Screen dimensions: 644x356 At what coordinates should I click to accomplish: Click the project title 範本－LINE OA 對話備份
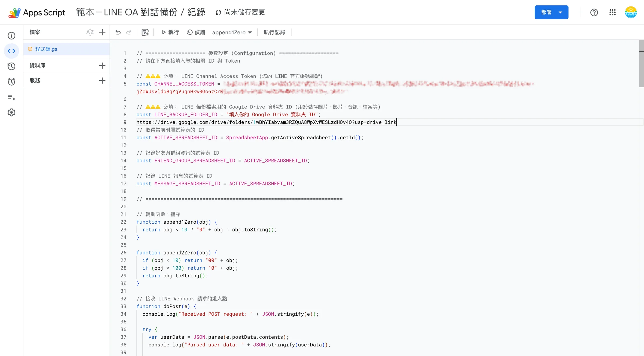pyautogui.click(x=141, y=12)
